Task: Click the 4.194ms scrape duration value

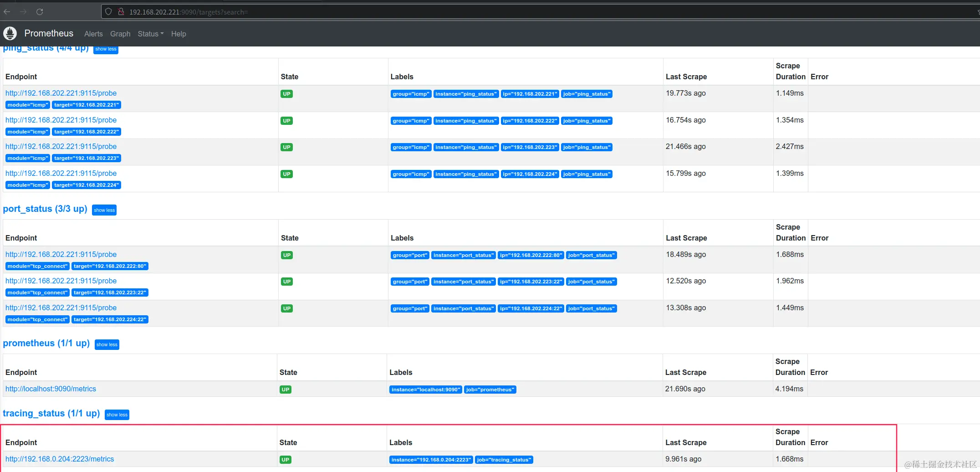Action: 789,389
